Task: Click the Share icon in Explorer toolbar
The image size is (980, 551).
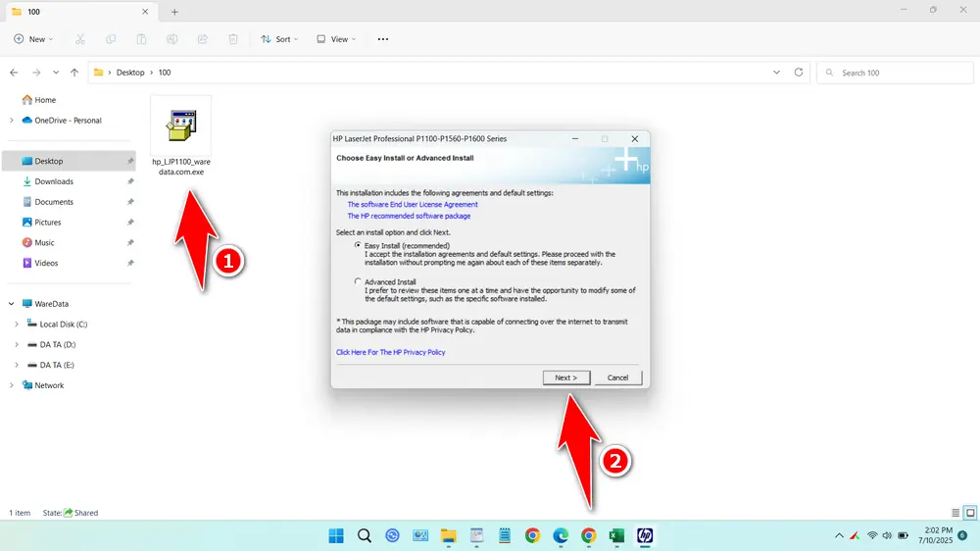Action: [203, 39]
